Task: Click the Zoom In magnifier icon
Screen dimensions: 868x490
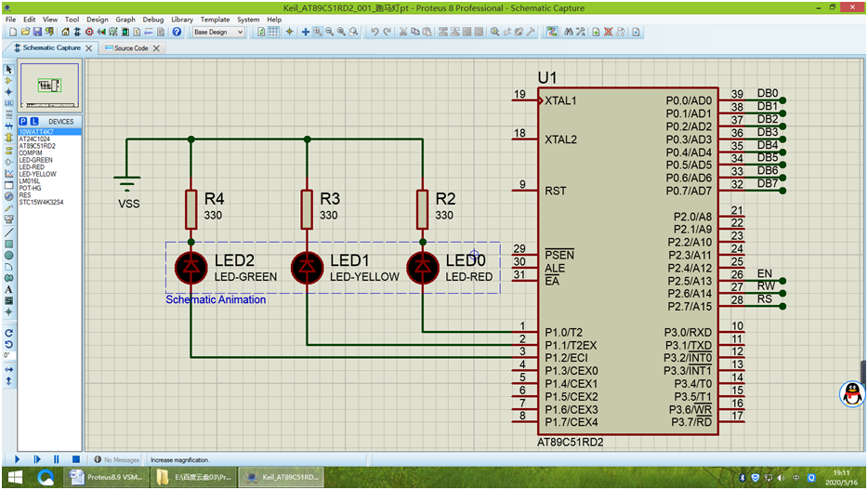Action: tap(318, 33)
